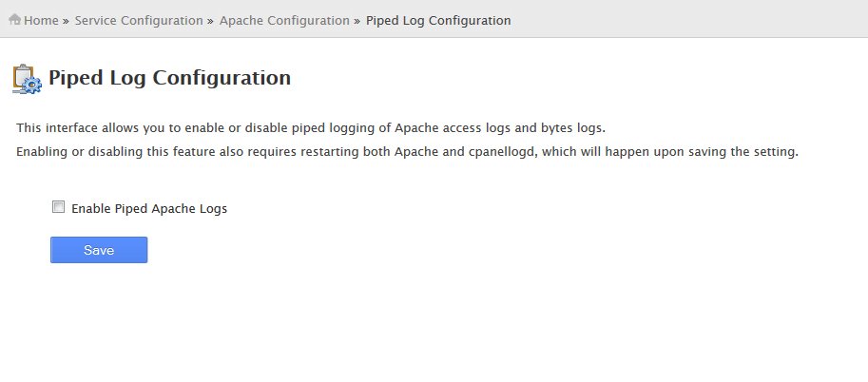This screenshot has width=868, height=382.
Task: Open the Service Configuration breadcrumb link
Action: [x=139, y=21]
